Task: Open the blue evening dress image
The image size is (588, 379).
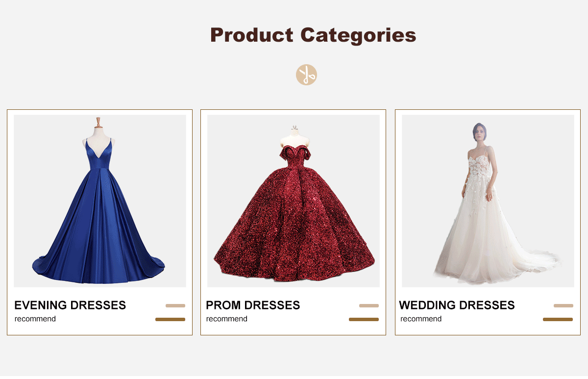Action: point(100,201)
